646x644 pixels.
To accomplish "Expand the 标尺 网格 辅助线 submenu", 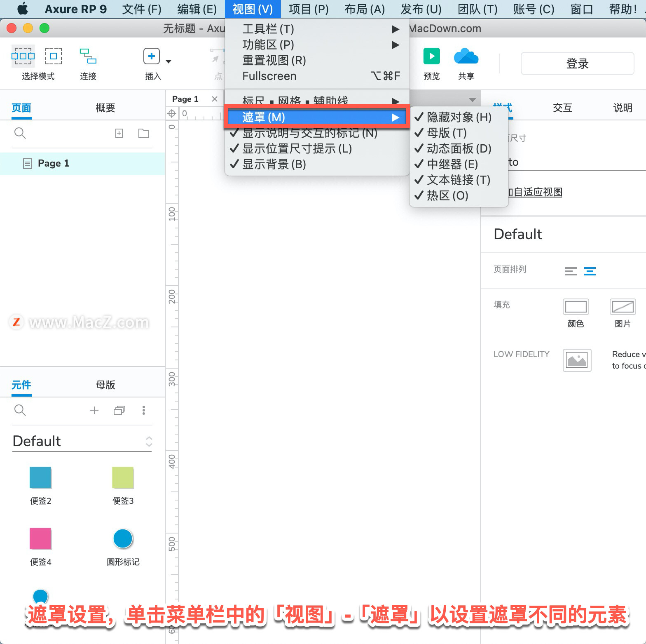I will (317, 100).
